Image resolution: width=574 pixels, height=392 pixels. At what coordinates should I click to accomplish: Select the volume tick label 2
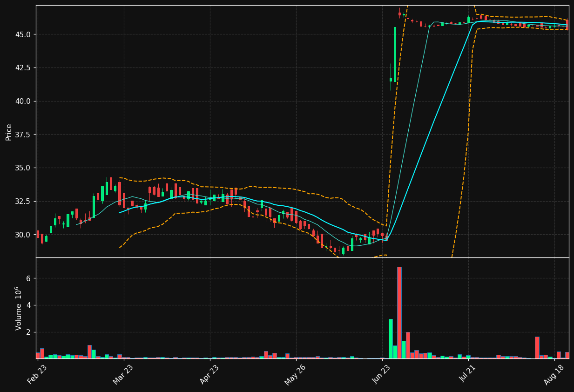29,332
